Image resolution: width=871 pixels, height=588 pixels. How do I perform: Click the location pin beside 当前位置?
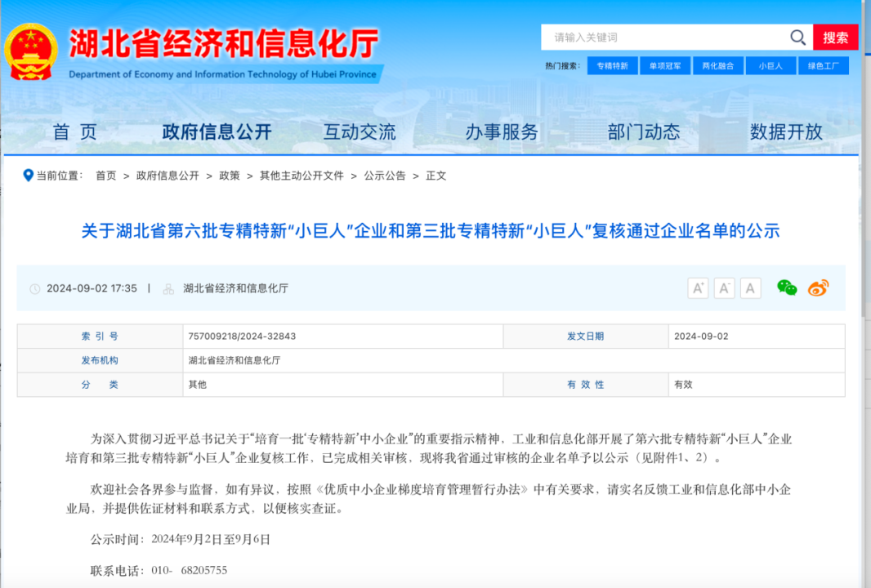(x=29, y=175)
